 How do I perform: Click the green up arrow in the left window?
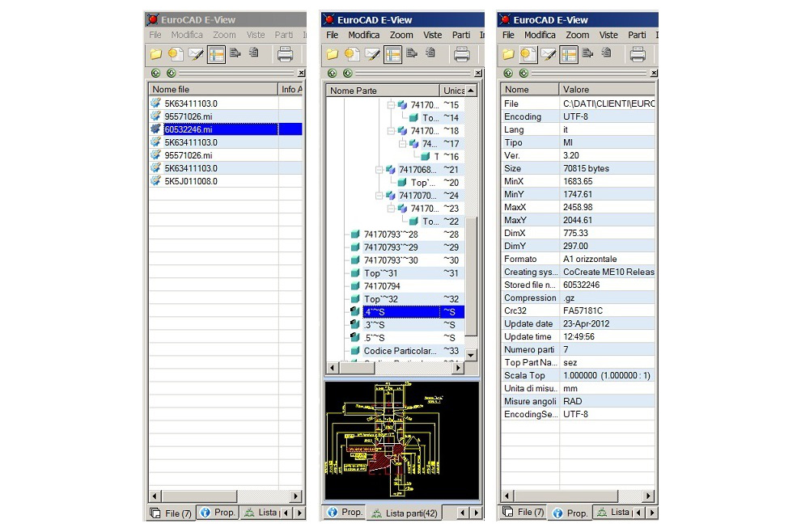point(156,73)
